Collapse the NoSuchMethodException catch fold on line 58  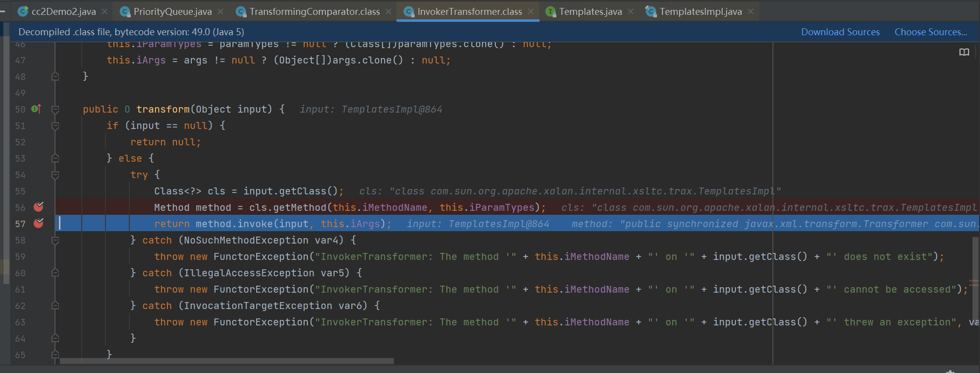coord(55,240)
